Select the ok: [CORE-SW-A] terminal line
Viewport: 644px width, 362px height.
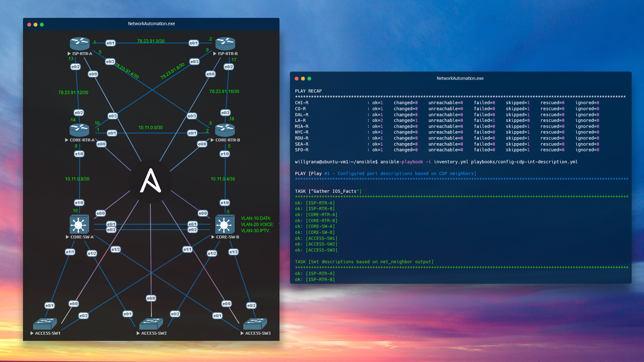pyautogui.click(x=315, y=226)
